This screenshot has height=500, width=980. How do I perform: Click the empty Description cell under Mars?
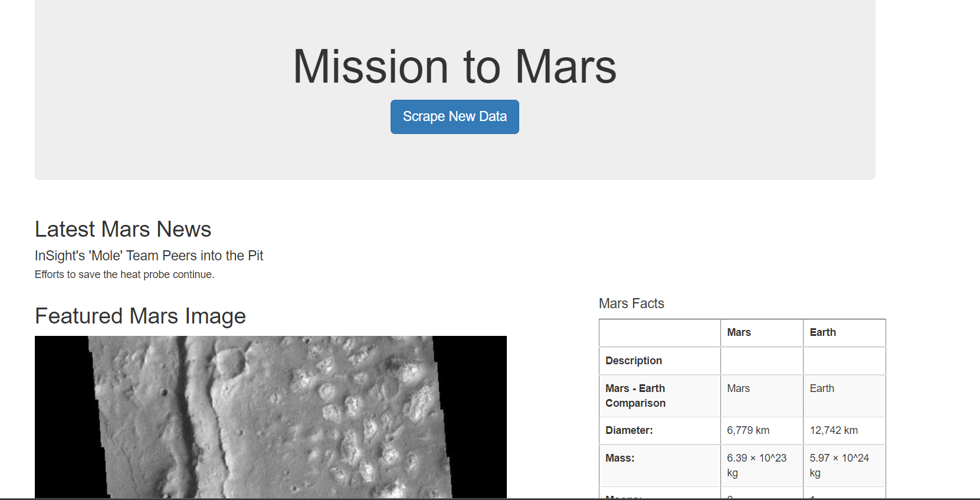click(761, 360)
